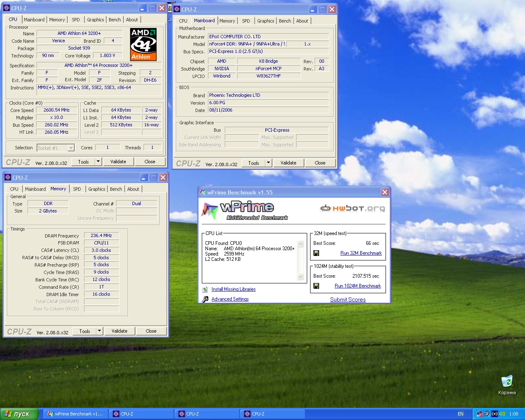Select the third CPU-Z taskbar button
This screenshot has height=420, width=525.
273,414
